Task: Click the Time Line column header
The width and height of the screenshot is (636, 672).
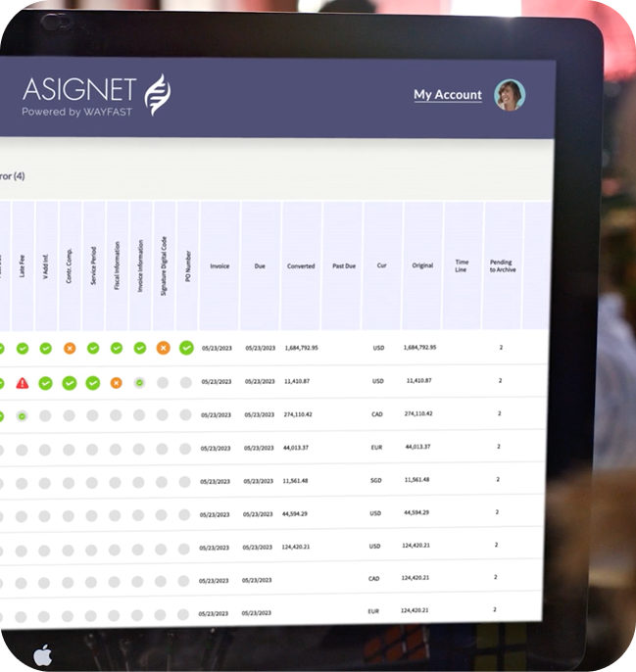Action: 463,264
